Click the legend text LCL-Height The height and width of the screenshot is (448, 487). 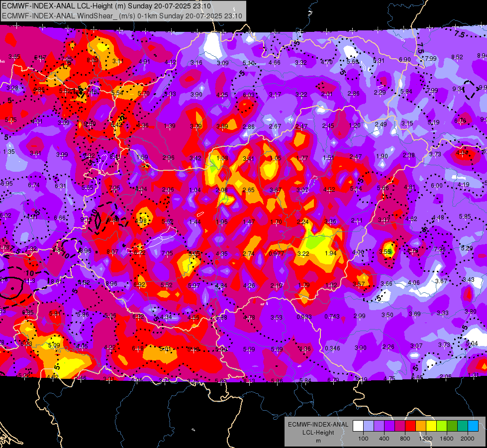click(318, 433)
